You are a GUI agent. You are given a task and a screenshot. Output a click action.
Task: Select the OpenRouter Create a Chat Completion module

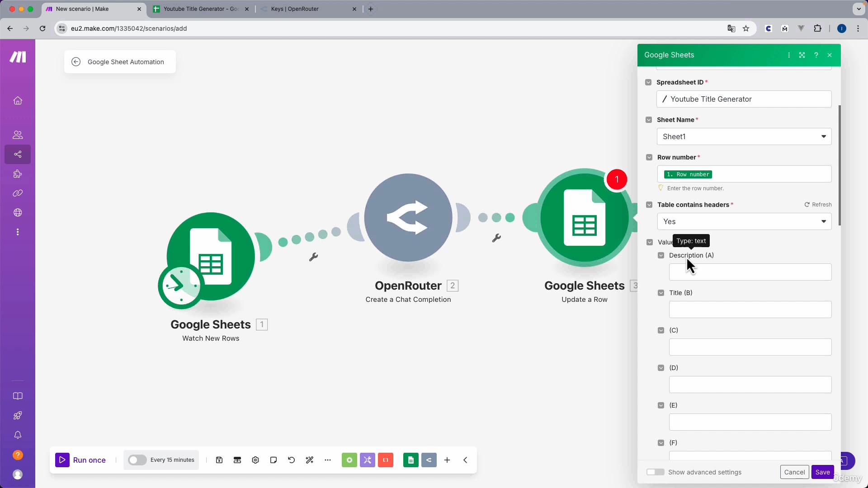click(408, 217)
